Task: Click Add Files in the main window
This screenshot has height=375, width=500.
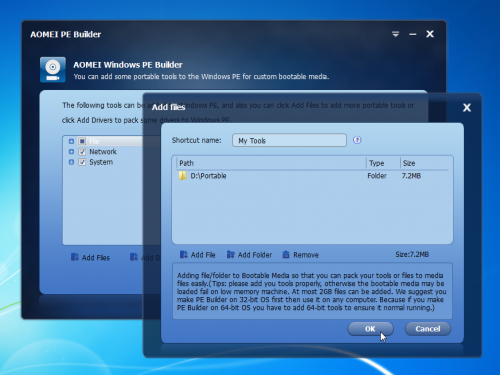Action: [90, 257]
